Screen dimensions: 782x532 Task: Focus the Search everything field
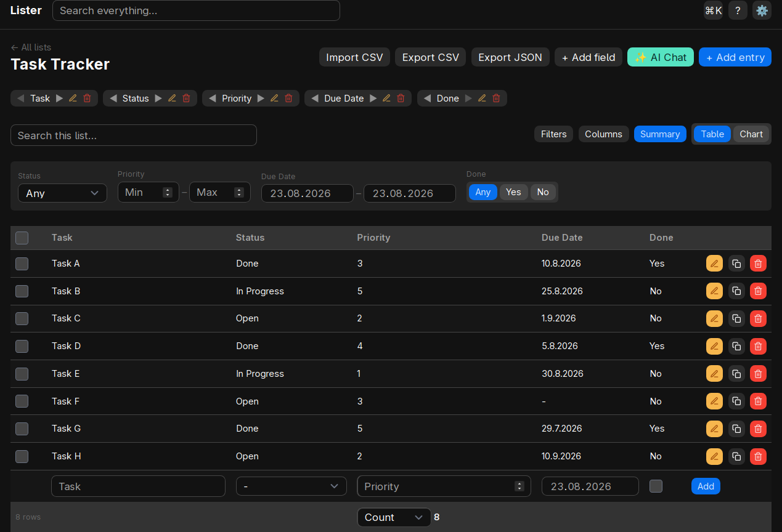click(196, 10)
